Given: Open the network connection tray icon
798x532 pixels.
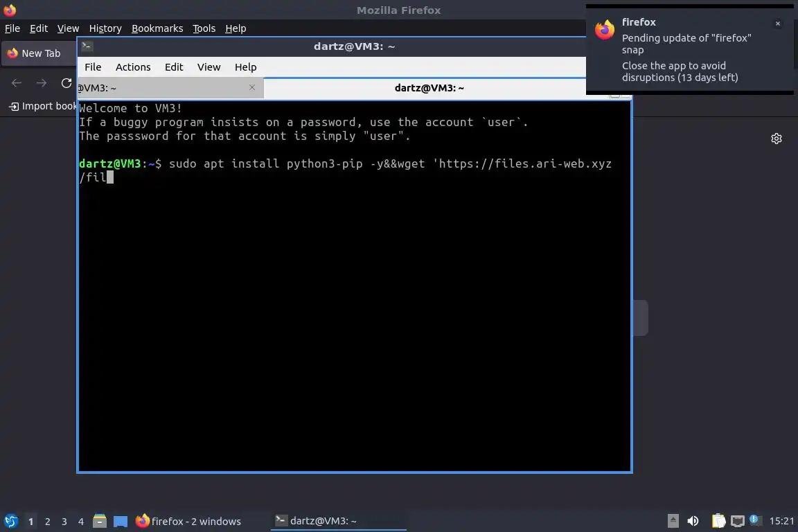Looking at the screenshot, I should 737,521.
